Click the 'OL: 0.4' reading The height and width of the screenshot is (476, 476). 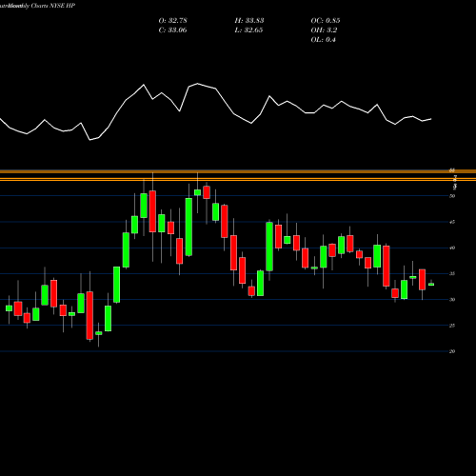coord(324,40)
